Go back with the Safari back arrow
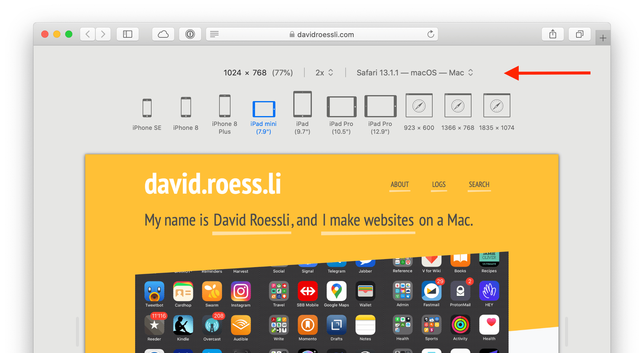This screenshot has width=644, height=353. pos(88,34)
